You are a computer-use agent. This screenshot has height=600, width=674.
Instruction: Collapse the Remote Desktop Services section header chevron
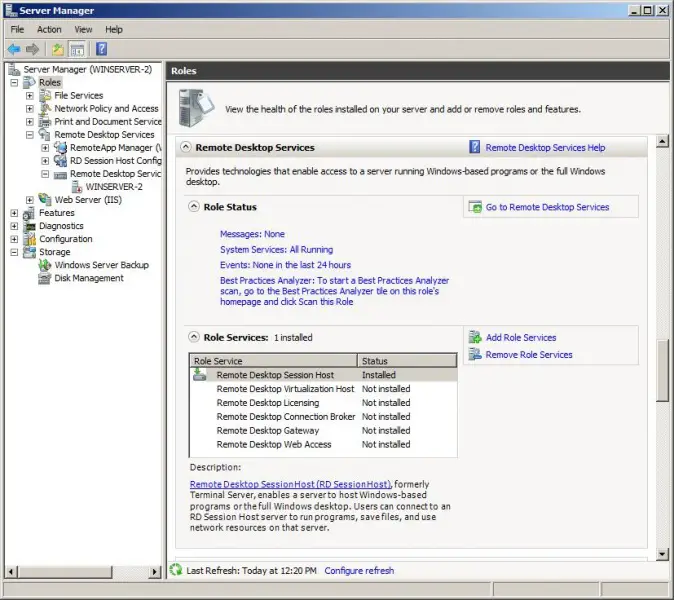coord(186,147)
